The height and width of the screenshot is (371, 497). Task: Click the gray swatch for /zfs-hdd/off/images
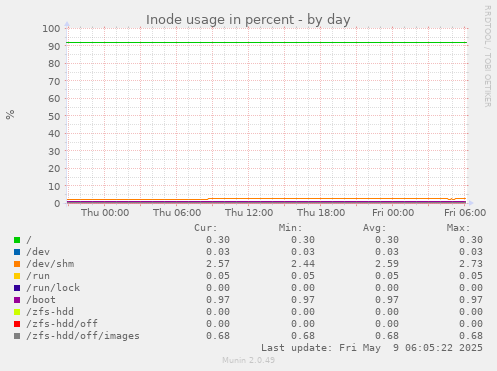tap(17, 336)
